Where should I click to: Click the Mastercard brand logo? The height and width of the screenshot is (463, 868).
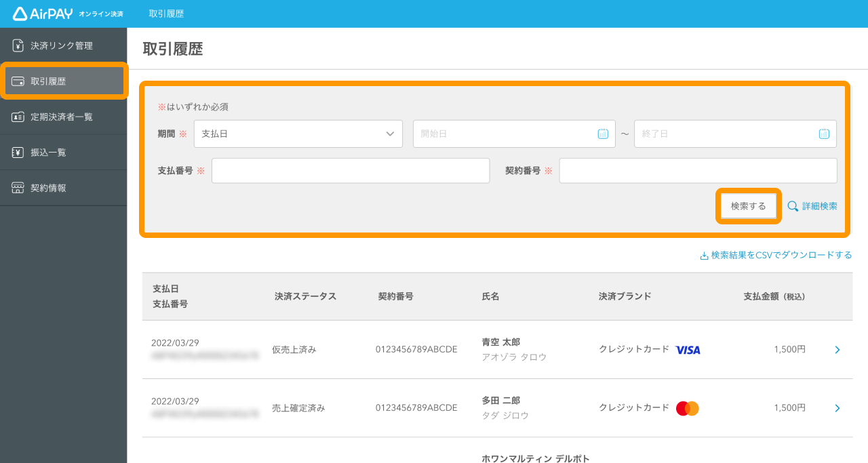tap(688, 408)
